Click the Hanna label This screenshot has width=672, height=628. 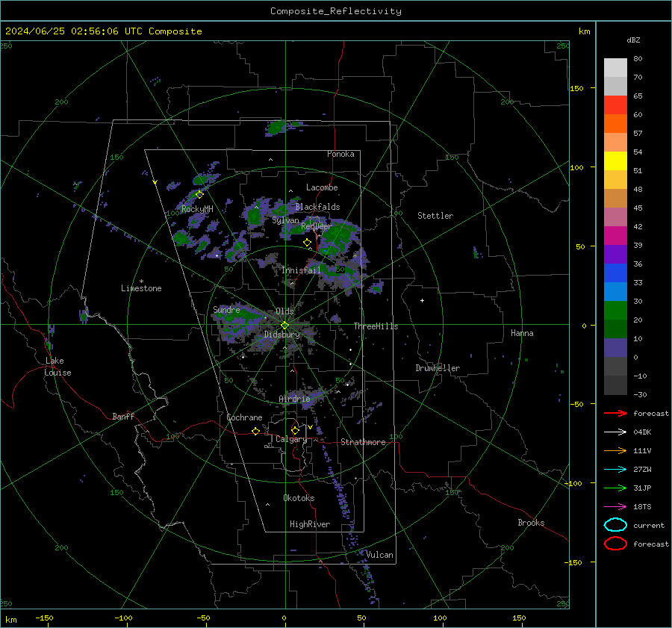point(522,333)
